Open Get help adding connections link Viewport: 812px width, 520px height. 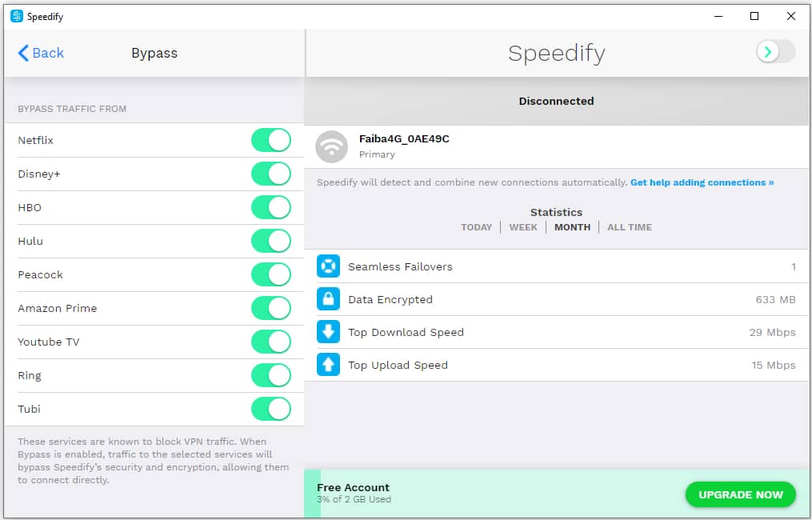click(702, 182)
